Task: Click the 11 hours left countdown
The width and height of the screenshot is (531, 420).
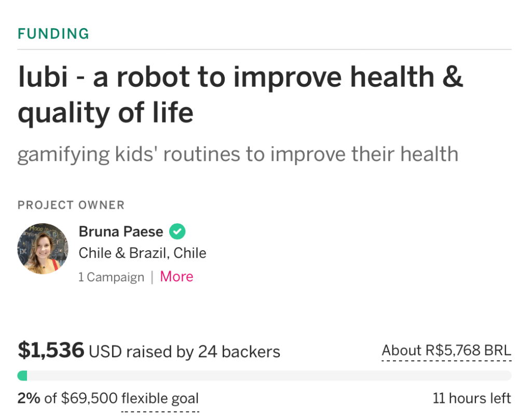Action: click(x=472, y=399)
